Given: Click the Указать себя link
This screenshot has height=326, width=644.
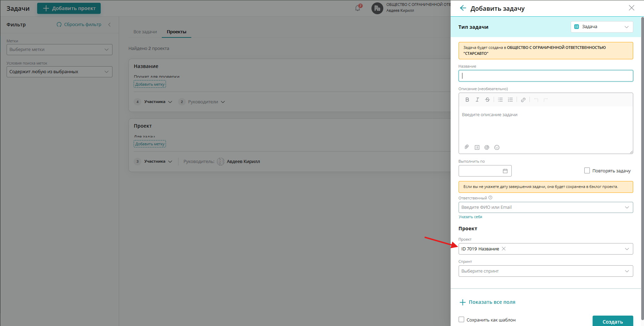Looking at the screenshot, I should [470, 217].
